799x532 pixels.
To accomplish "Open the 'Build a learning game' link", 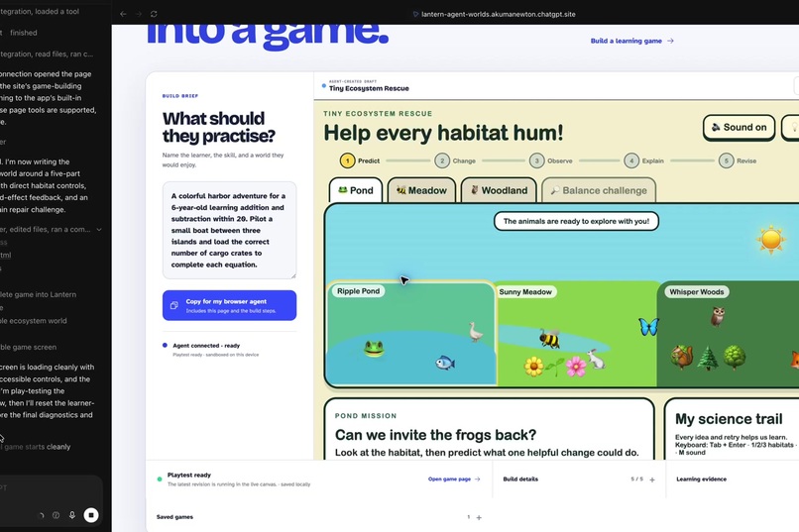I will [631, 41].
